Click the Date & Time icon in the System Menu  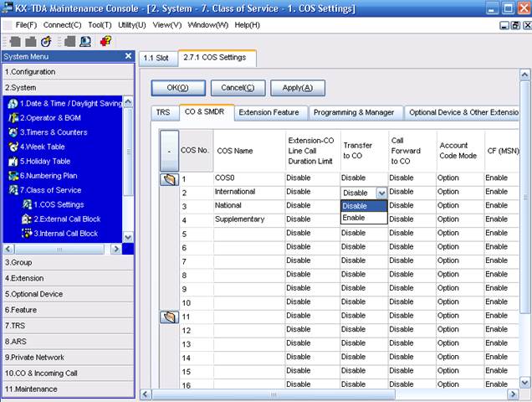pyautogui.click(x=13, y=103)
